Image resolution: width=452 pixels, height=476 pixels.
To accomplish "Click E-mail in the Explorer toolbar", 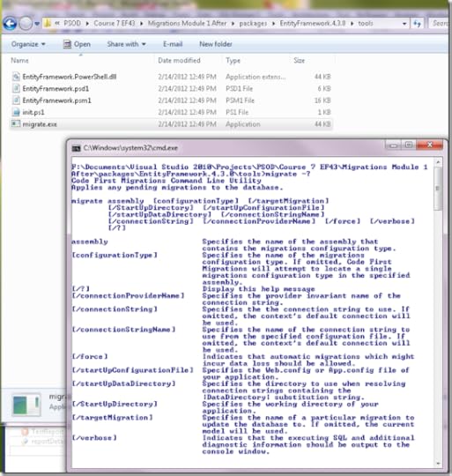I will pyautogui.click(x=173, y=44).
